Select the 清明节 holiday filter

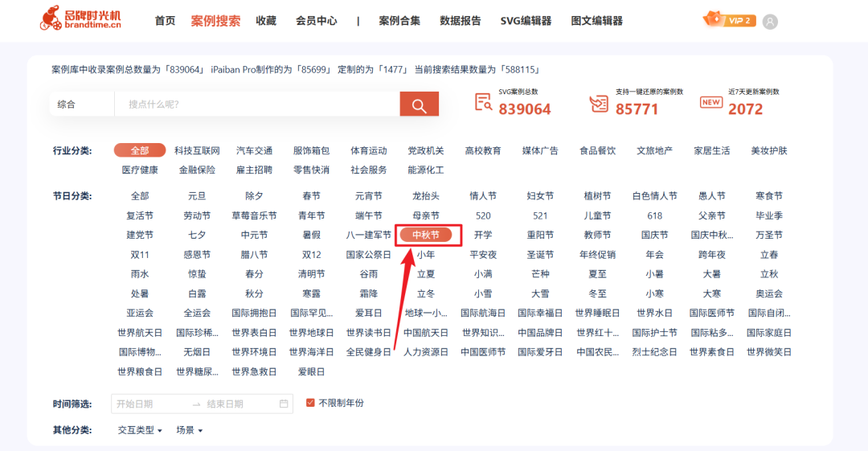click(x=311, y=274)
